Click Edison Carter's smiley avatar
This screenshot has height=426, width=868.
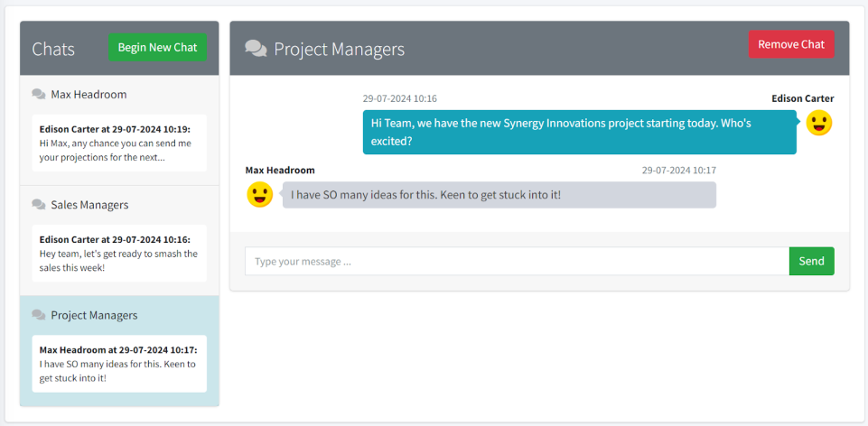click(x=818, y=123)
